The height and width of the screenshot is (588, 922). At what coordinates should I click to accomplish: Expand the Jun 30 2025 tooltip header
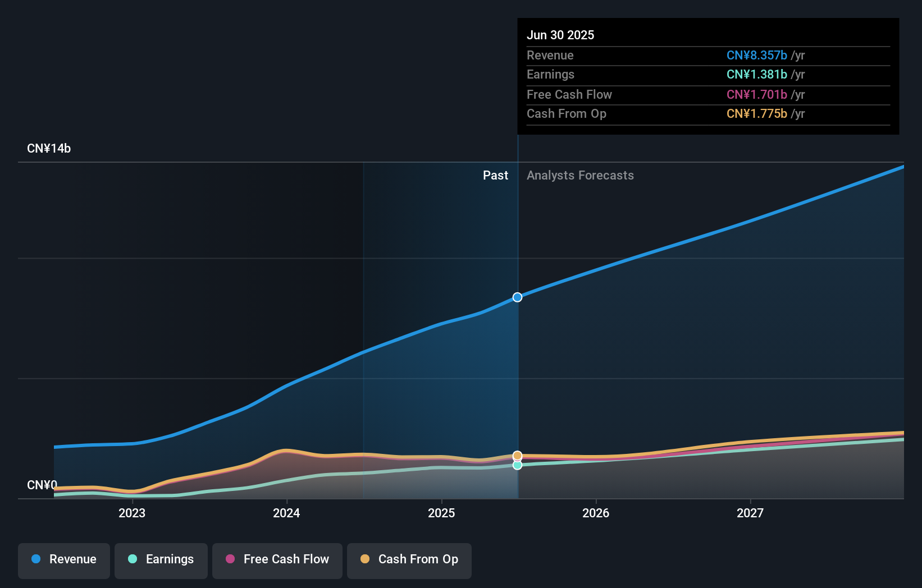click(560, 35)
